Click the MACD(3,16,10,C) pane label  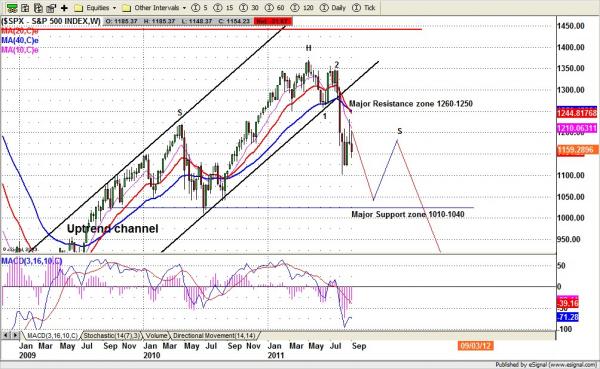coord(31,261)
